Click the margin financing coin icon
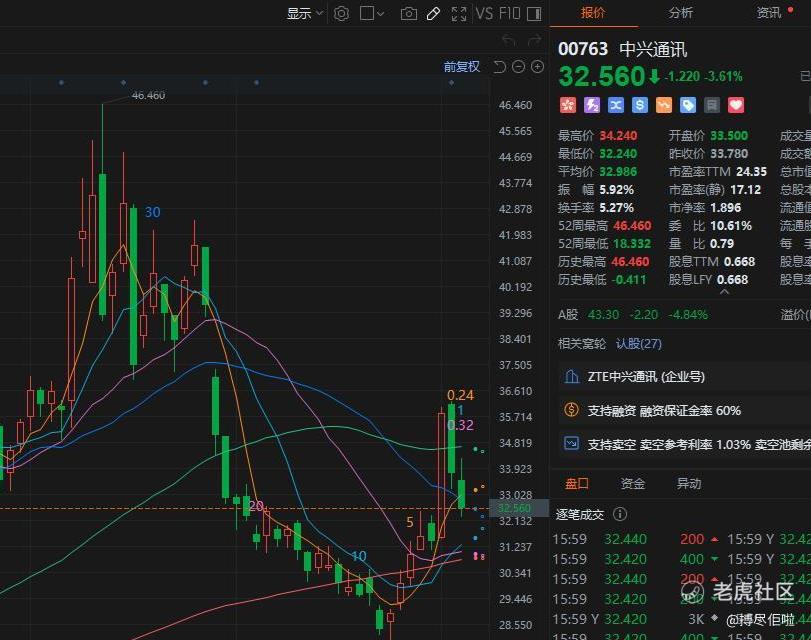This screenshot has width=811, height=640. [572, 410]
